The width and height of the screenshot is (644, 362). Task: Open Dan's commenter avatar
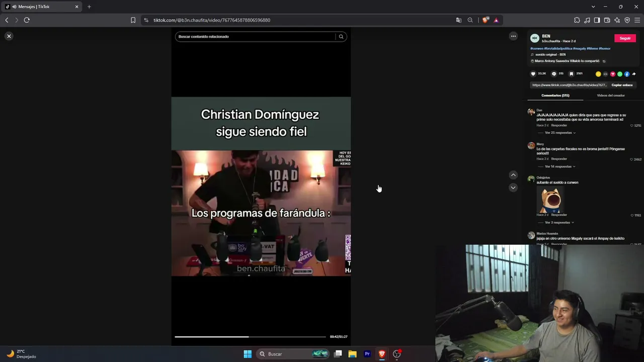click(531, 112)
